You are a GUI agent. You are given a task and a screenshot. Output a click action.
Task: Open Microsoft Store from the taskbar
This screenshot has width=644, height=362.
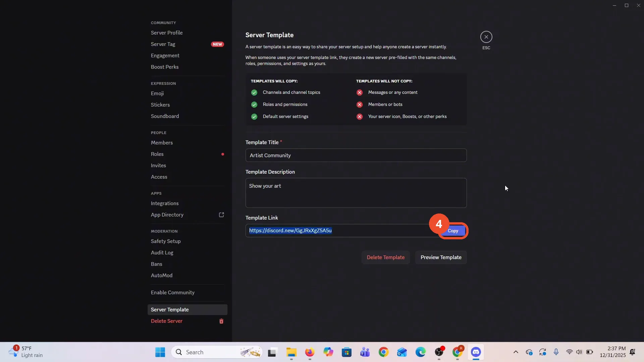pos(346,352)
